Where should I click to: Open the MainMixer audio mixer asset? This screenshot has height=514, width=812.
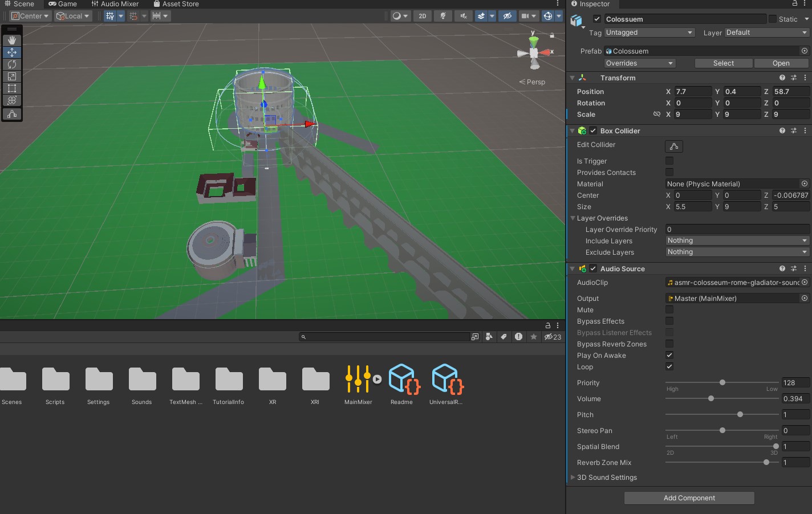[358, 380]
